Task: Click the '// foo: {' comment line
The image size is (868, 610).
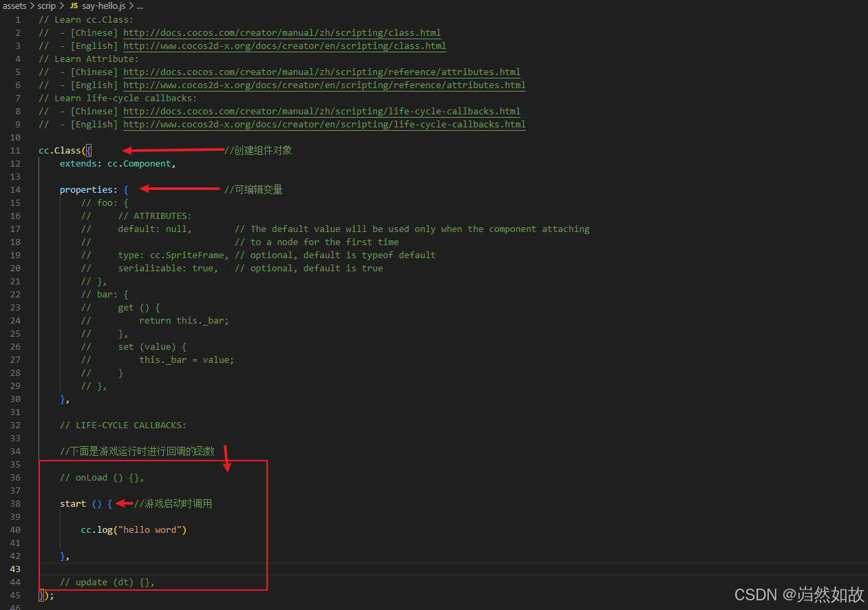Action: coord(105,202)
